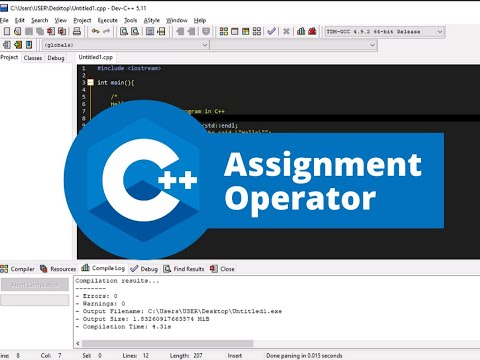Screen dimensions: 480x360
Task: Switch to the Compiler tab in bottom panel
Action: tap(17, 269)
